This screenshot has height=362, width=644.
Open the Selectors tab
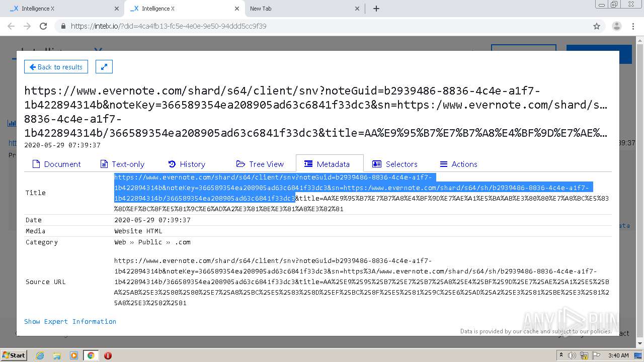pos(395,164)
